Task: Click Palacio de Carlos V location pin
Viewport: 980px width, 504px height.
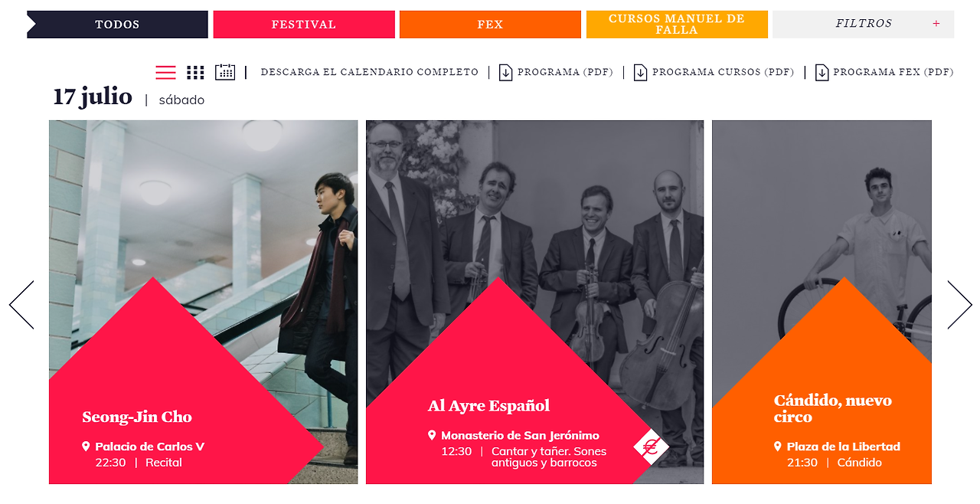Action: pos(86,446)
